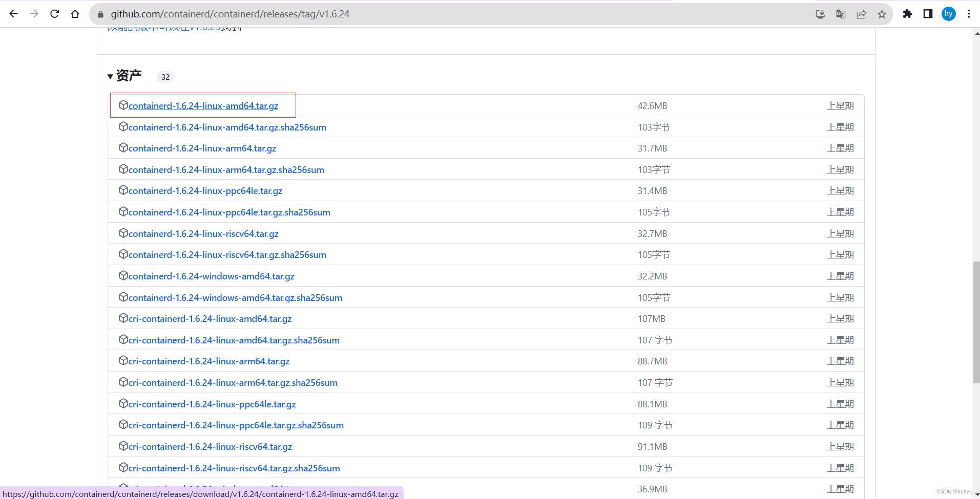This screenshot has width=980, height=499.
Task: Download cri-containerd-1.6.24-linux-ppc64le.tar.gz
Action: (x=212, y=404)
